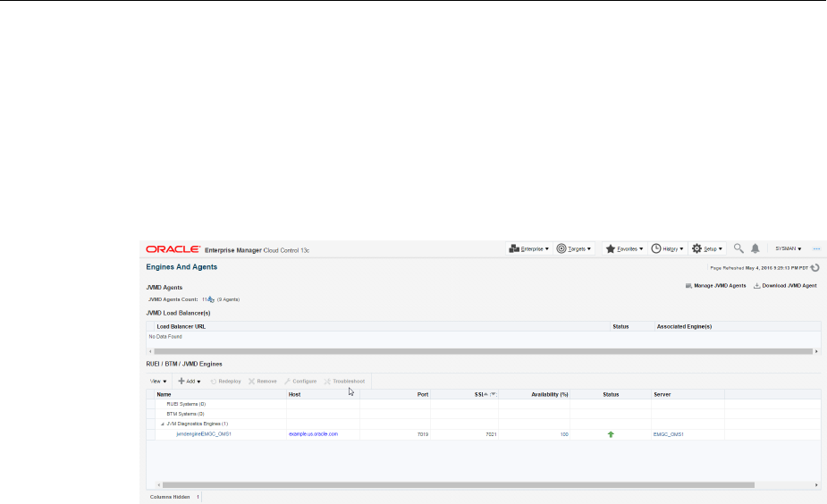This screenshot has height=504, width=827.
Task: Click the Redeploy toolbar button
Action: click(x=225, y=382)
